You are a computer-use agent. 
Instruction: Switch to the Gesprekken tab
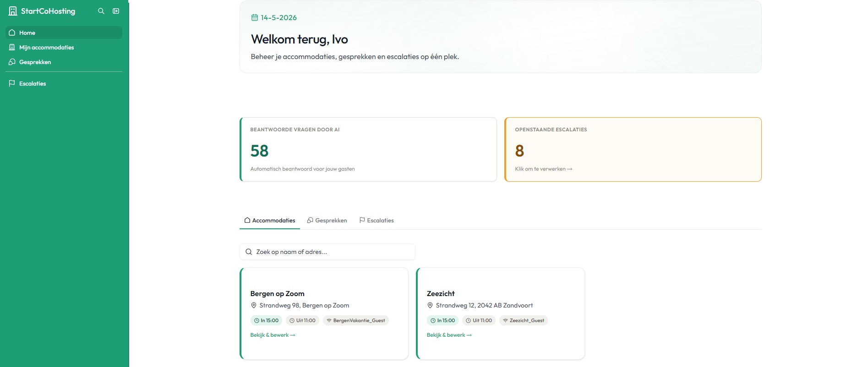(327, 221)
